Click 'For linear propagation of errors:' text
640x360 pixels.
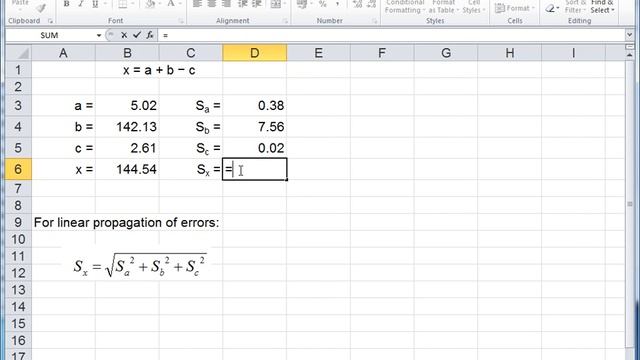click(x=127, y=222)
